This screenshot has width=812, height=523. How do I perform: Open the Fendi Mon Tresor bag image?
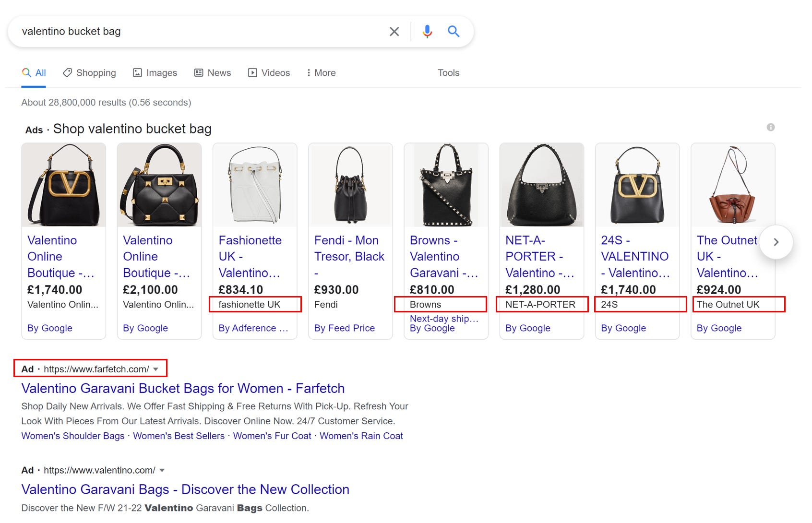[350, 185]
